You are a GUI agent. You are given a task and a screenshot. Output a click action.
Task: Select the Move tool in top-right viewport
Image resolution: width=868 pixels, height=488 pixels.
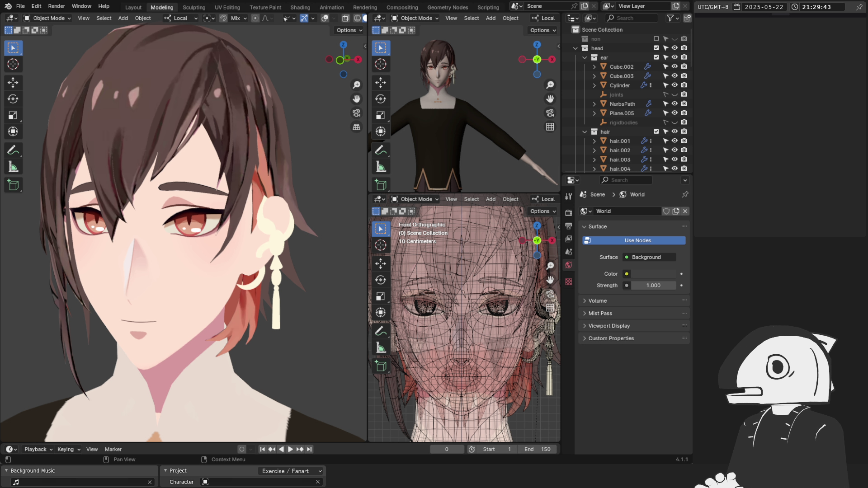coord(381,82)
